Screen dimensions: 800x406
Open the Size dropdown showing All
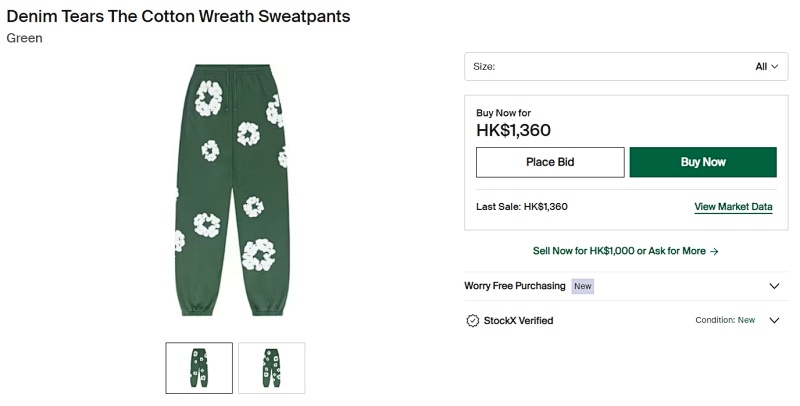coord(626,66)
